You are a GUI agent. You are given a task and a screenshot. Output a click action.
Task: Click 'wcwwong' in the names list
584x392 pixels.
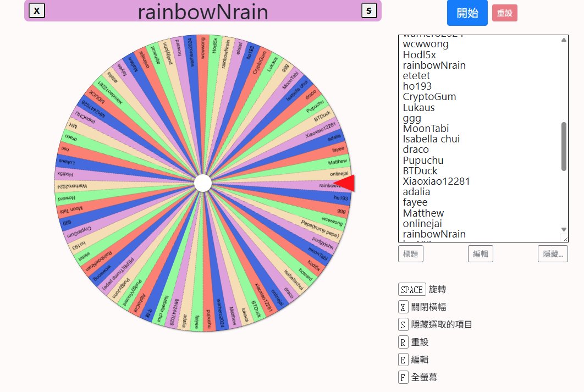425,44
